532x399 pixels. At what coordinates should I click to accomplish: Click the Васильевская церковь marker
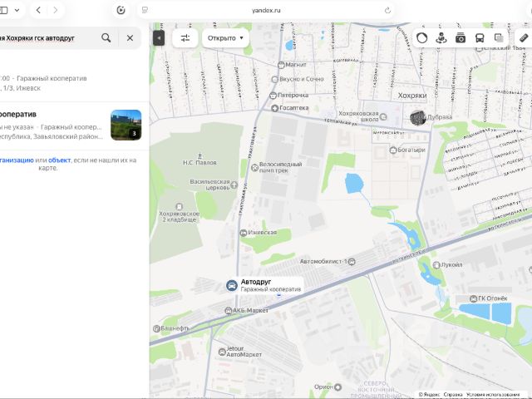(234, 185)
